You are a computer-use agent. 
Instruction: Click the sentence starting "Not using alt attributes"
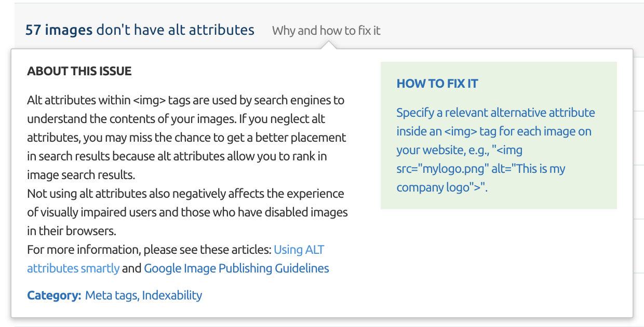coord(185,194)
